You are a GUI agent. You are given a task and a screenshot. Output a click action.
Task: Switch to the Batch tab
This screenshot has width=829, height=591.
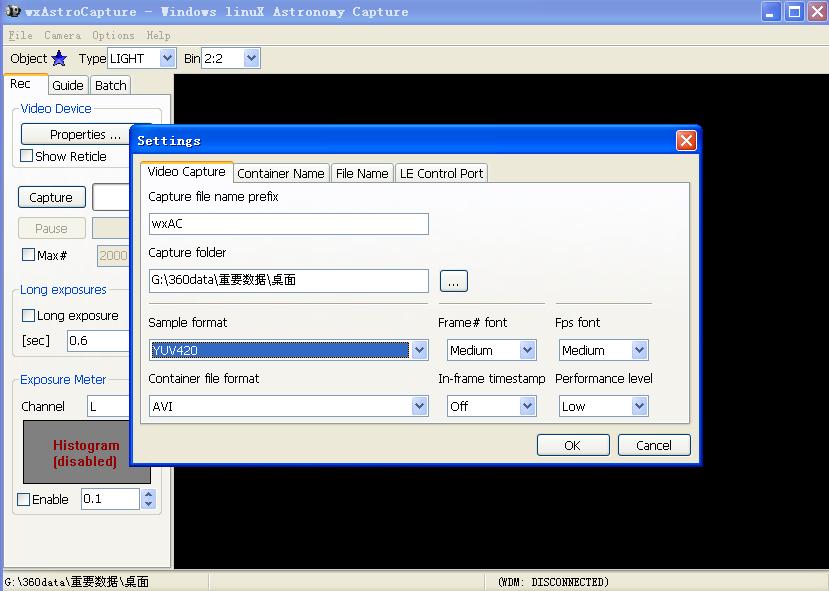110,86
